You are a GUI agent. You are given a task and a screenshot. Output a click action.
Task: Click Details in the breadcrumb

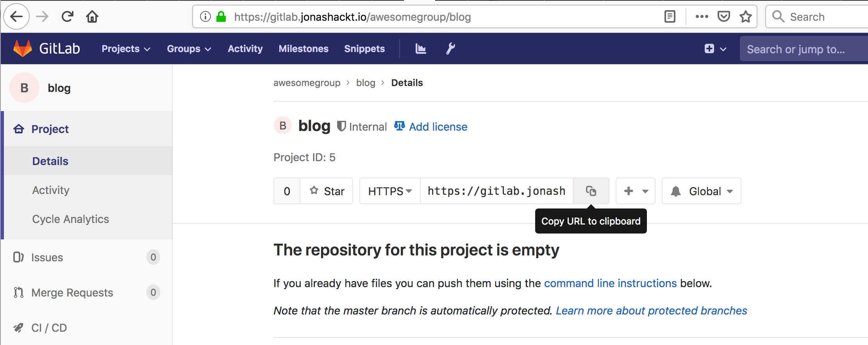[407, 83]
